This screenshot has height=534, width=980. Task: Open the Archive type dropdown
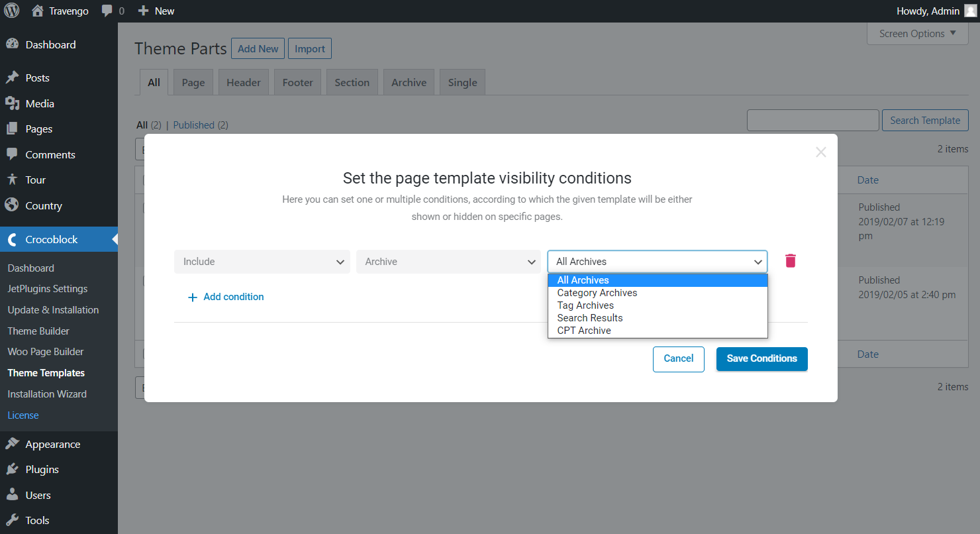pos(448,262)
